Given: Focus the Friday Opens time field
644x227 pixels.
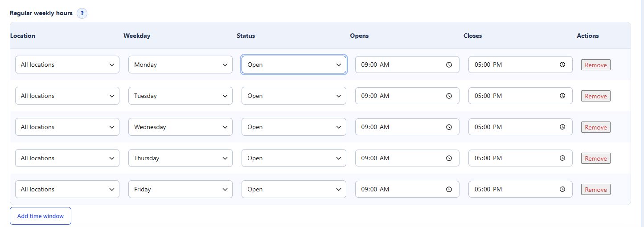Looking at the screenshot, I should pos(407,189).
